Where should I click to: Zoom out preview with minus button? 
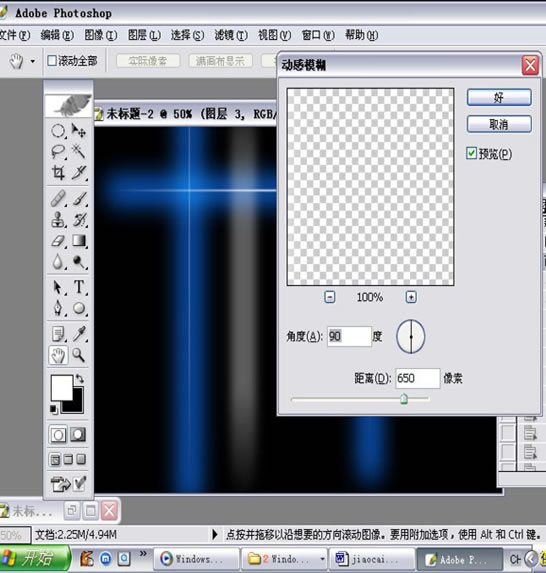coord(330,297)
